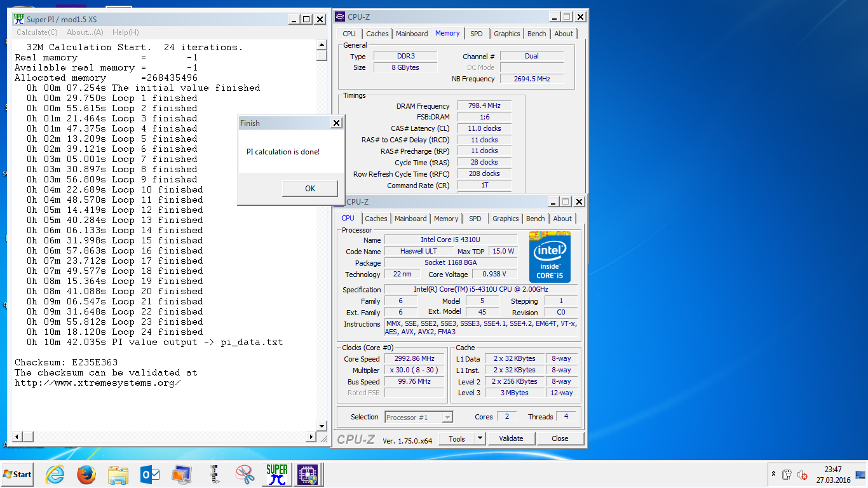Open the Start menu

coord(17,474)
